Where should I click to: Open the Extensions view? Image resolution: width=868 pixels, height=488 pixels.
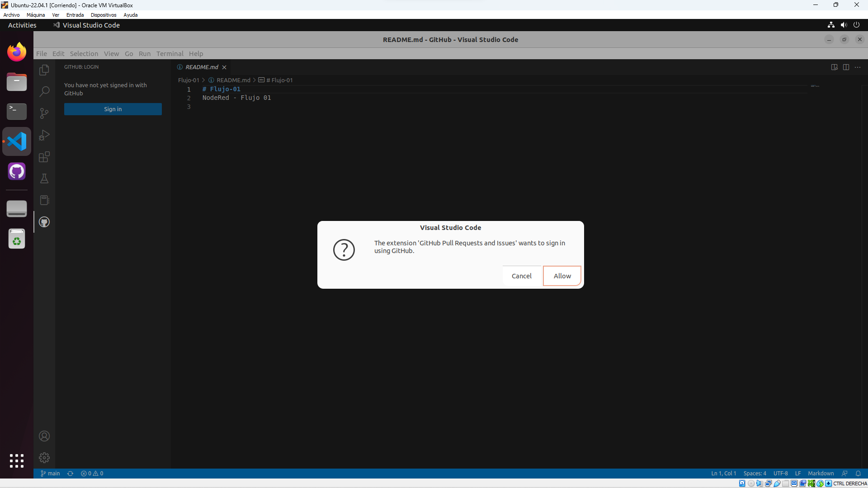click(x=44, y=157)
